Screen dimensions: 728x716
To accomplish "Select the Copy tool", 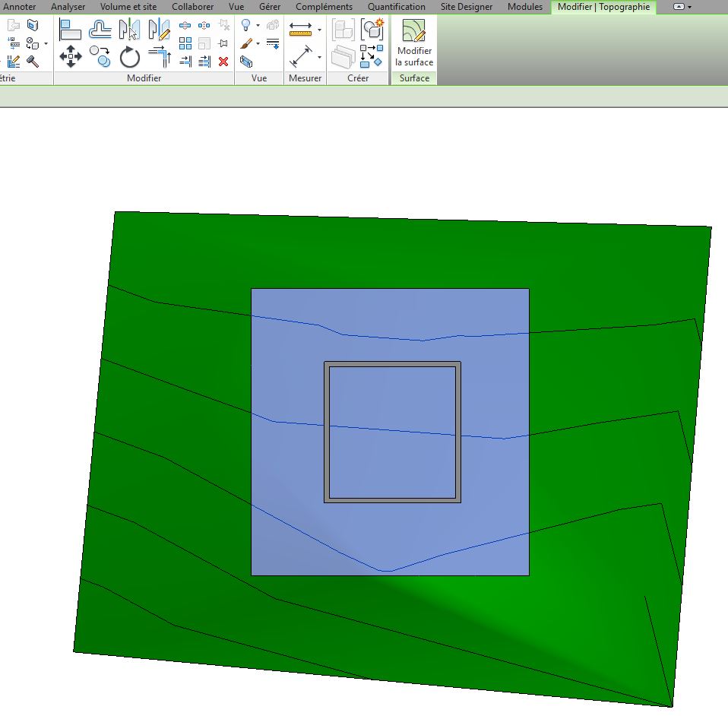I will coord(100,57).
